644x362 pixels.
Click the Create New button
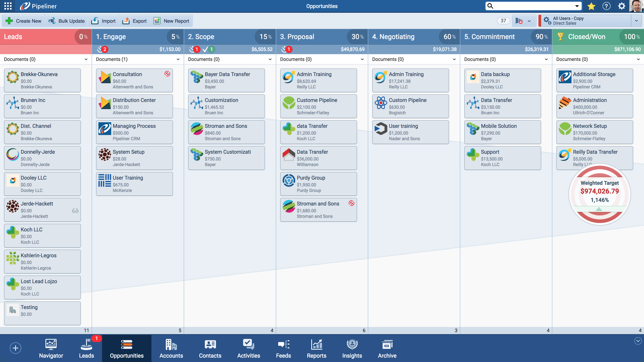24,21
